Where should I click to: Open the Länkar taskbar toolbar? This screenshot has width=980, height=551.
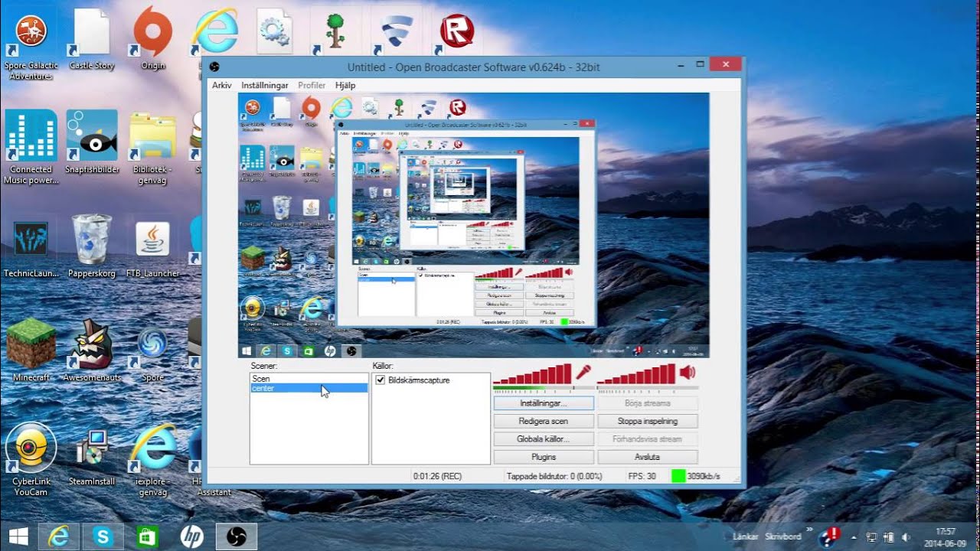(x=745, y=537)
